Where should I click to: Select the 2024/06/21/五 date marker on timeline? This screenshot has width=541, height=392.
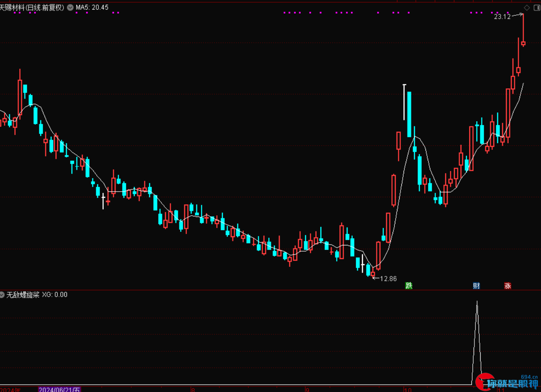pos(60,389)
